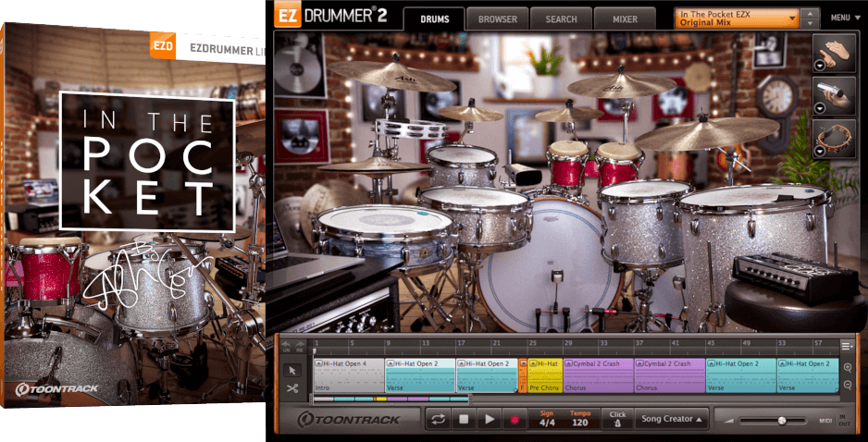Click the Undo arrow in the sequencer
This screenshot has height=442, width=868.
(286, 347)
